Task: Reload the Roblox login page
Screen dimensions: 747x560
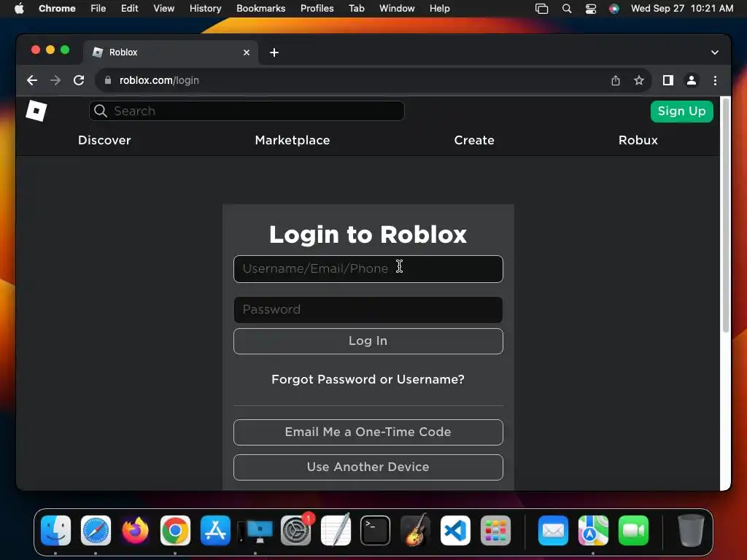Action: point(79,80)
